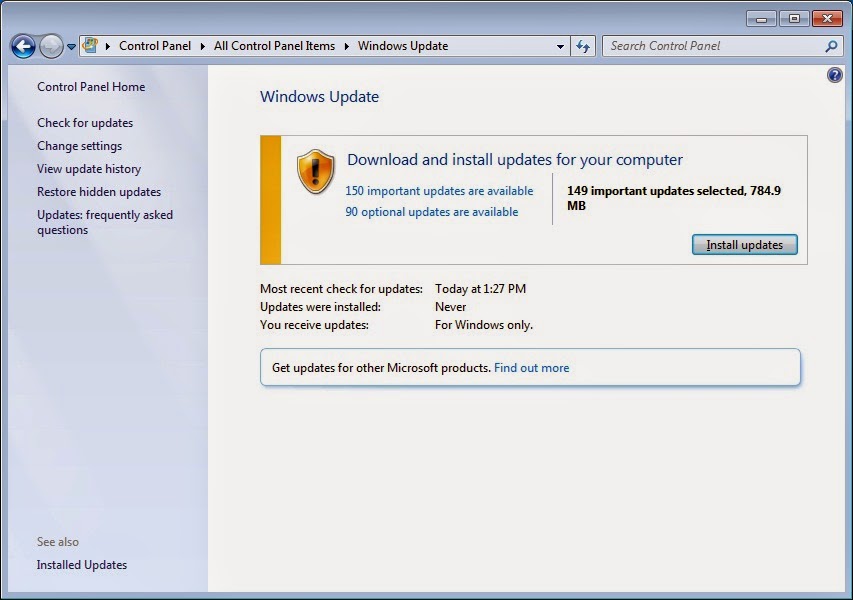Click the magnifying glass search icon

coord(831,47)
